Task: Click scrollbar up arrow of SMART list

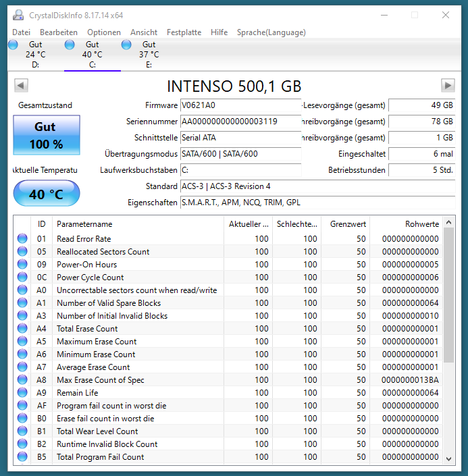Action: pyautogui.click(x=448, y=223)
